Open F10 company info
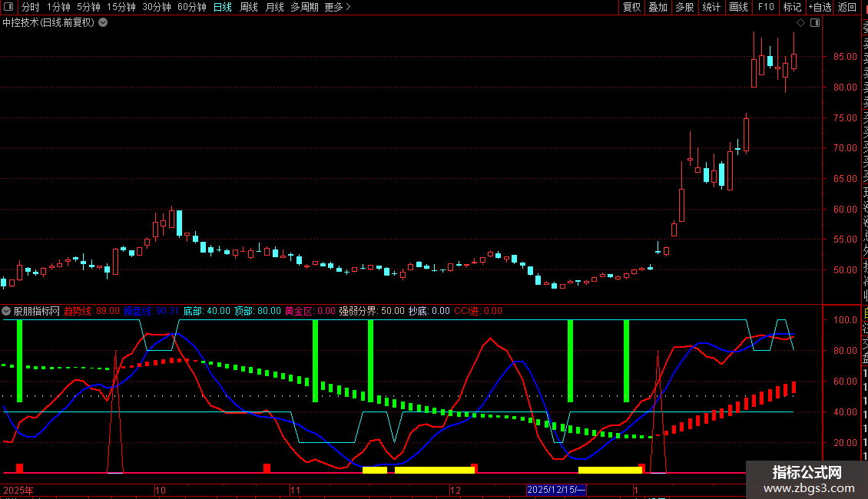Viewport: 868px width, 499px height. (x=766, y=7)
